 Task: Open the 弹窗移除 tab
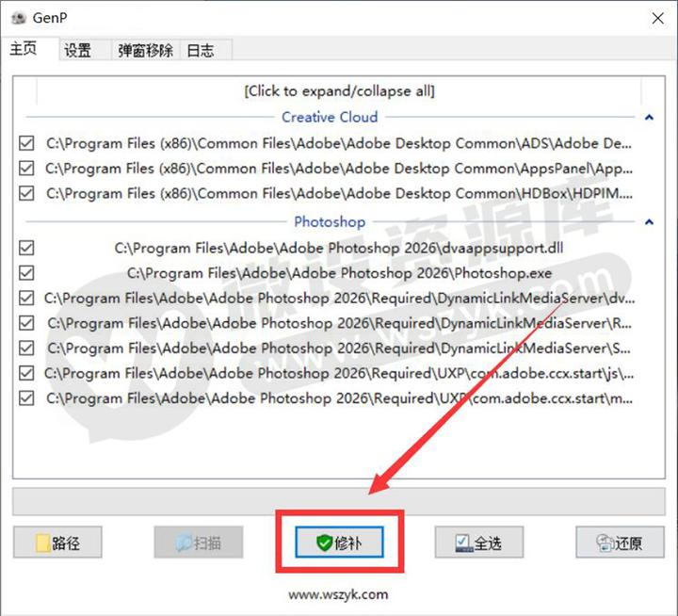click(x=145, y=50)
